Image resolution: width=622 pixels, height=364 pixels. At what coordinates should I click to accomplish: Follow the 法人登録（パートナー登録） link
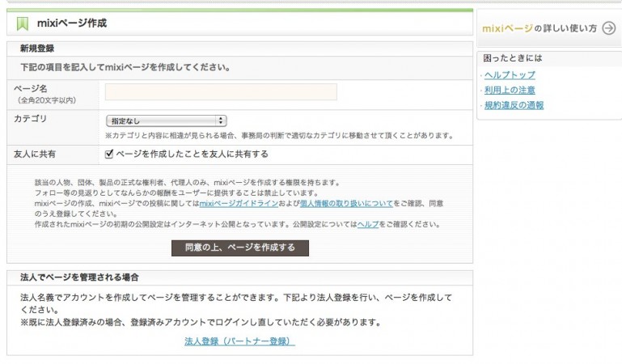(x=239, y=341)
